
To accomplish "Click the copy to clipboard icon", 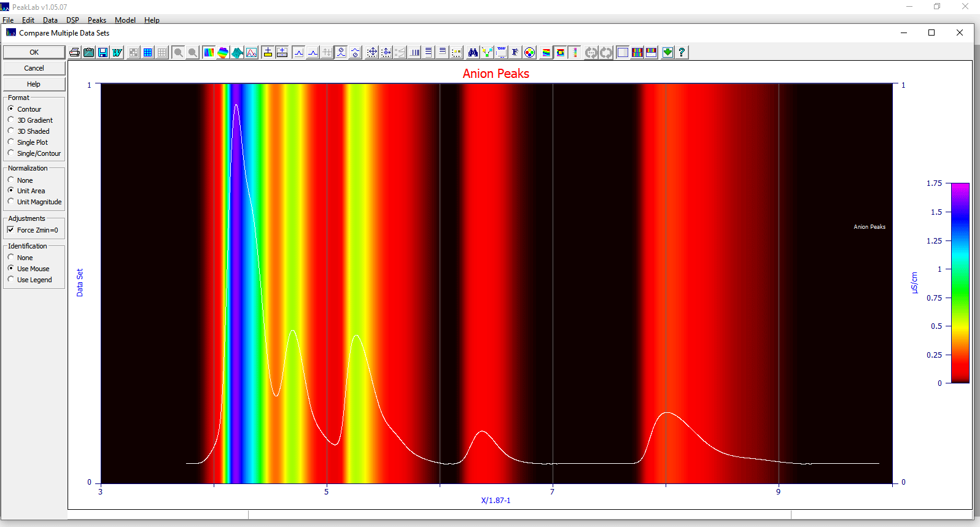I will coord(89,52).
